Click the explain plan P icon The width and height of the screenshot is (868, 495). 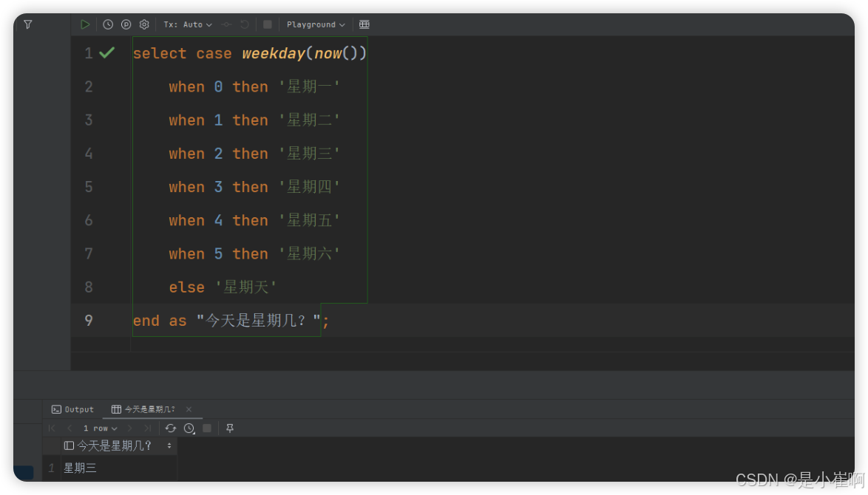pyautogui.click(x=126, y=24)
